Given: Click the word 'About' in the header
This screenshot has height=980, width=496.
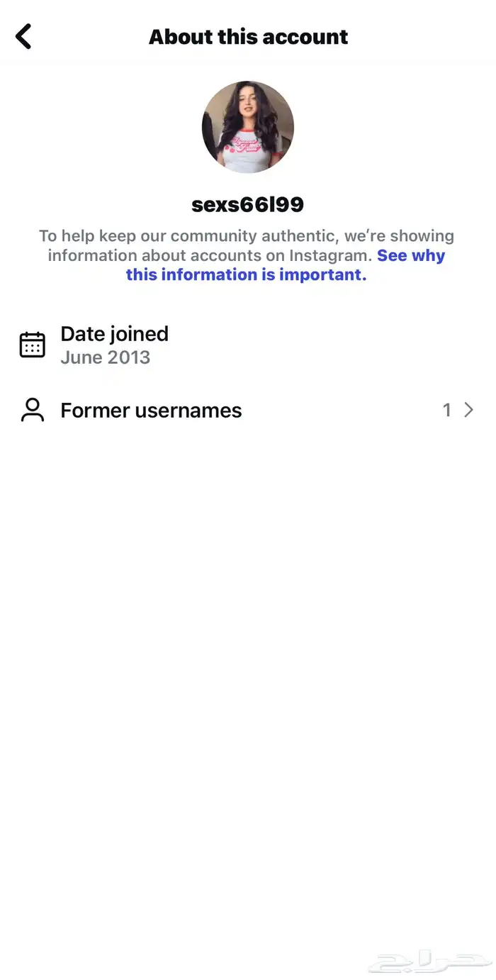Looking at the screenshot, I should pos(176,37).
